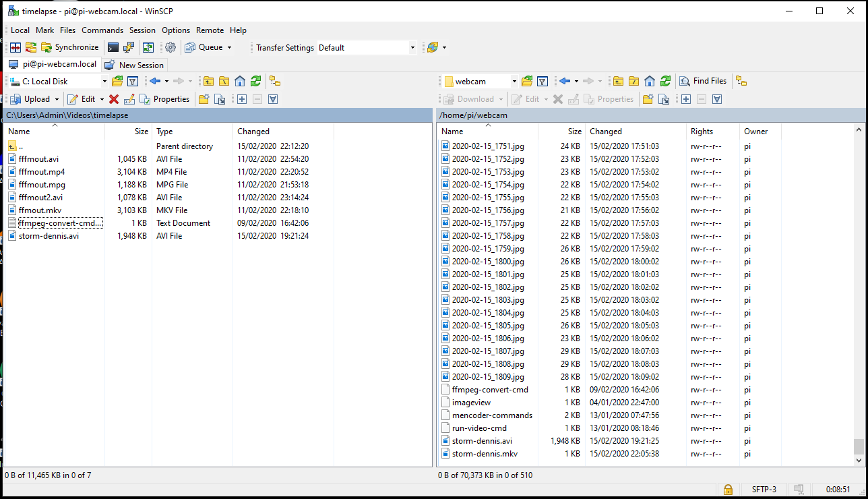Click the remote panel vertical scrollbar thumb
This screenshot has height=499, width=868.
tap(858, 447)
